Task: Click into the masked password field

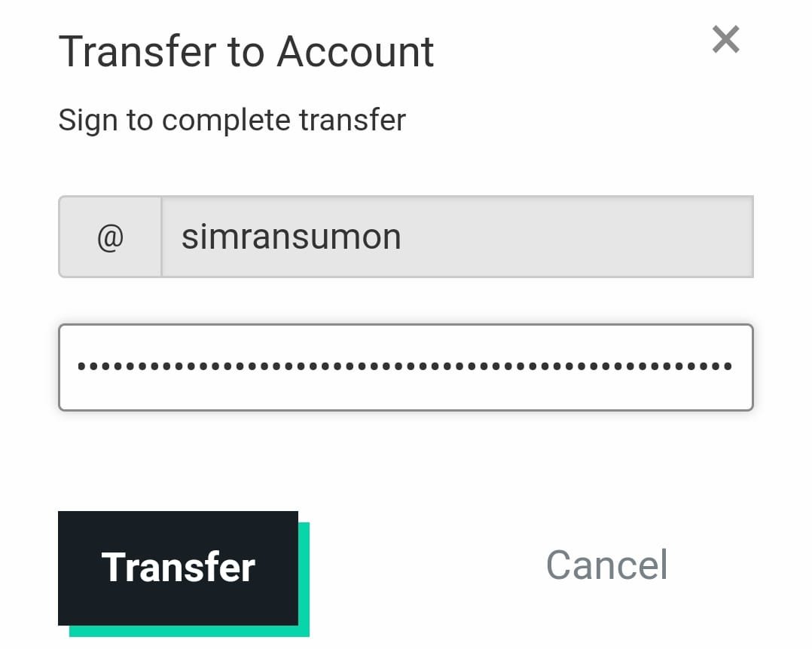Action: 405,368
